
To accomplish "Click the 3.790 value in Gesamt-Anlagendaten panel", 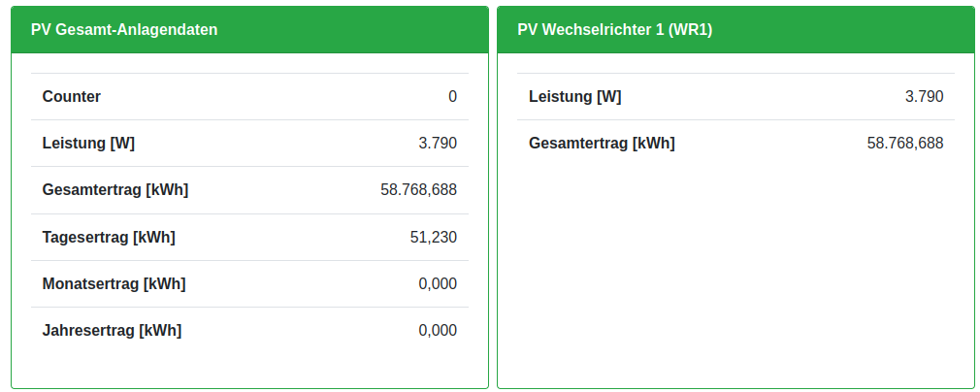I will tap(438, 144).
